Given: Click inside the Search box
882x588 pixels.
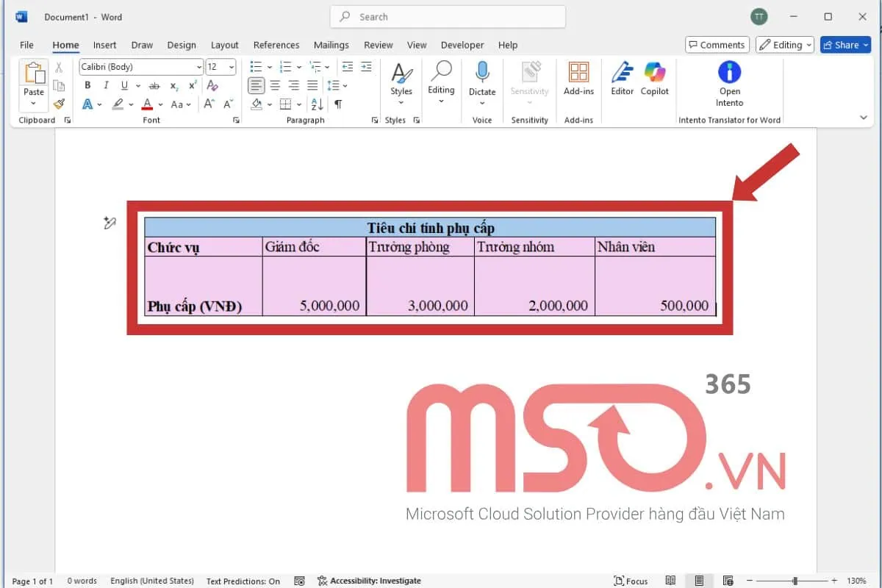Looking at the screenshot, I should tap(447, 16).
